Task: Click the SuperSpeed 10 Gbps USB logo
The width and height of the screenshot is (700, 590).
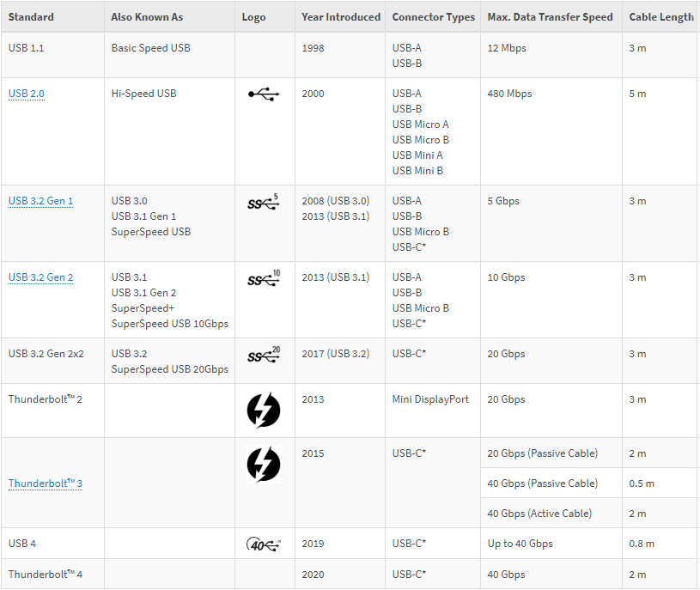Action: click(x=263, y=279)
